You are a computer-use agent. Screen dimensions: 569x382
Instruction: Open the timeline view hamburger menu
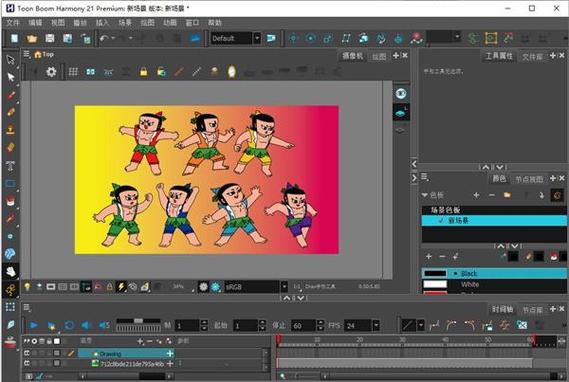(27, 308)
